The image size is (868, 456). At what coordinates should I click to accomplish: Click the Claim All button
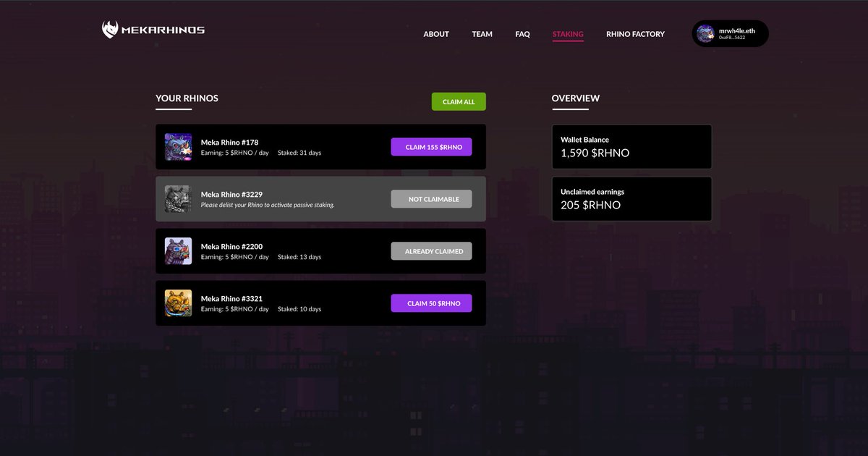point(459,102)
